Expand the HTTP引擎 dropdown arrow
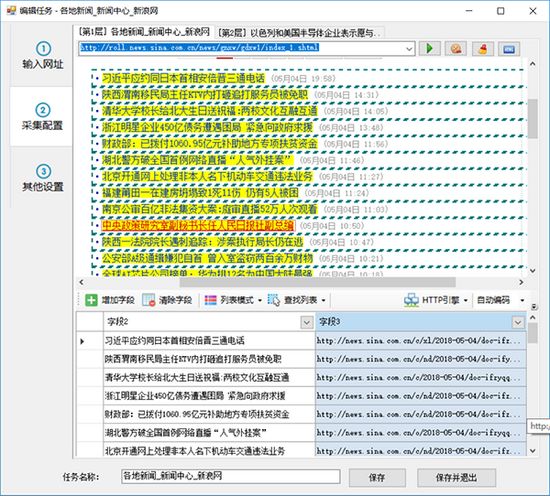Image resolution: width=550 pixels, height=496 pixels. point(466,301)
